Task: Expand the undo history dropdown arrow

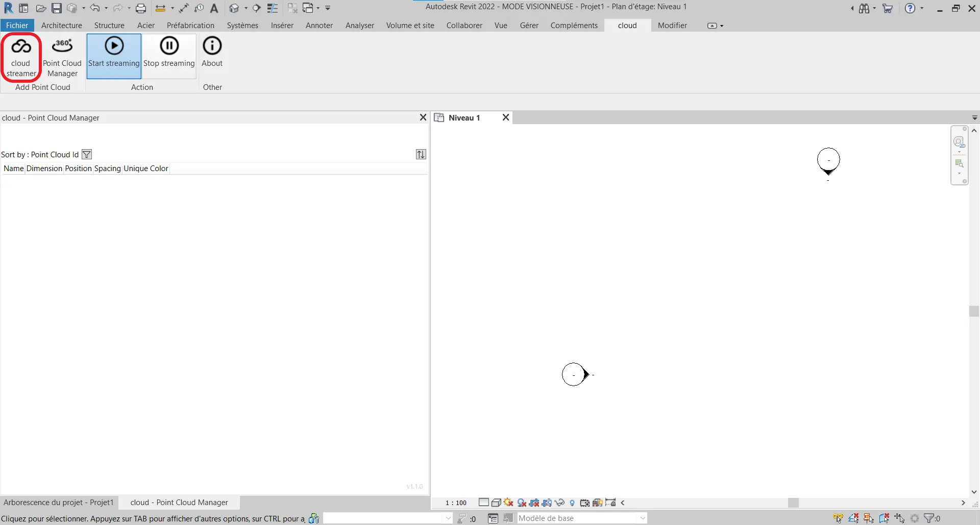Action: (x=106, y=8)
